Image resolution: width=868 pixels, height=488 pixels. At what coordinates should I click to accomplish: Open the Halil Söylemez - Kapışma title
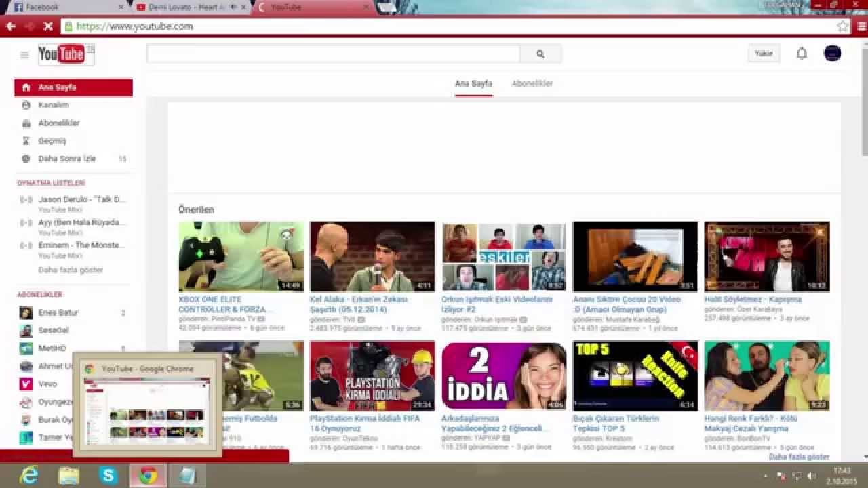753,299
